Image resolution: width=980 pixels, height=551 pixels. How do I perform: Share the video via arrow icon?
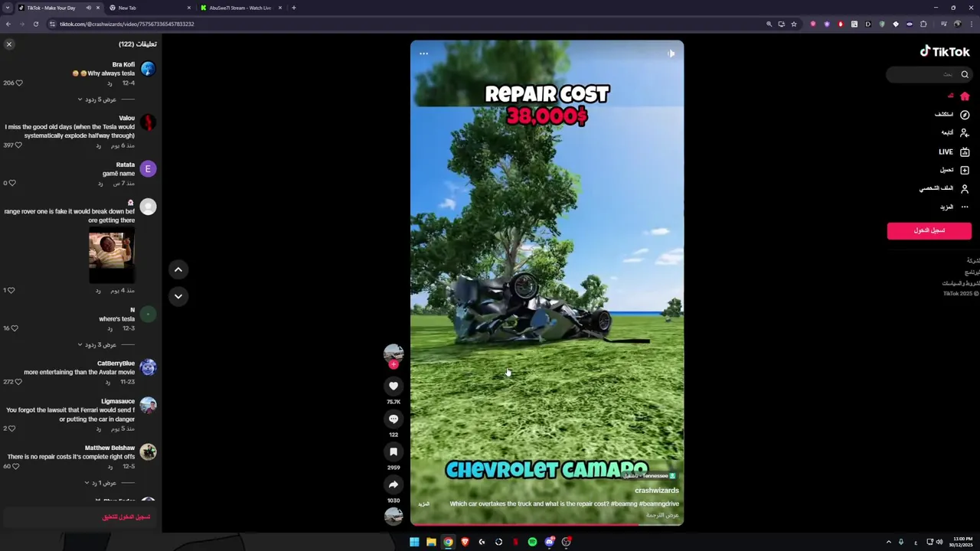coord(394,484)
